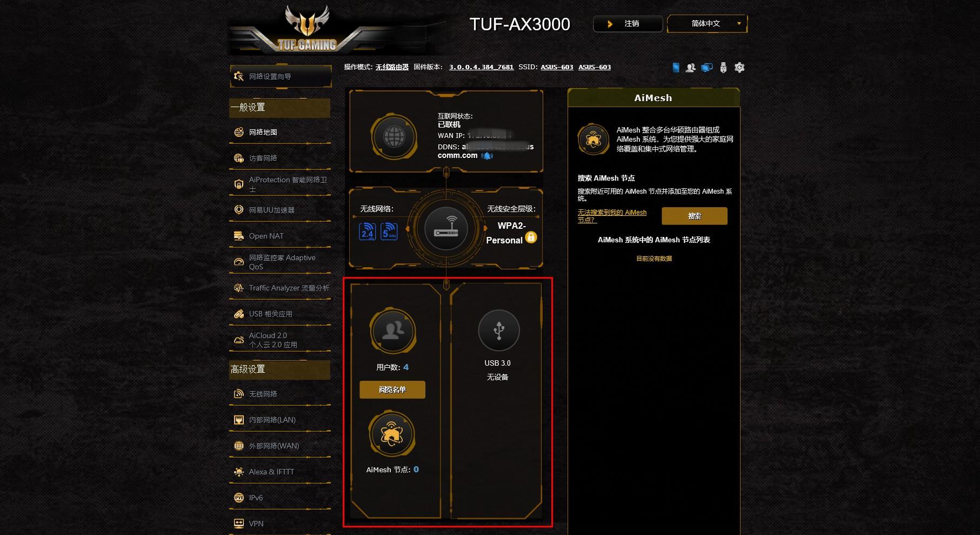Click the settings gear icon in status bar

739,68
